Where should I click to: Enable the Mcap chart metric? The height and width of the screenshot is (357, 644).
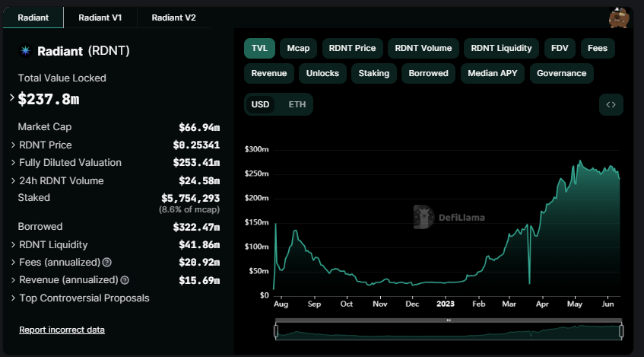(297, 48)
